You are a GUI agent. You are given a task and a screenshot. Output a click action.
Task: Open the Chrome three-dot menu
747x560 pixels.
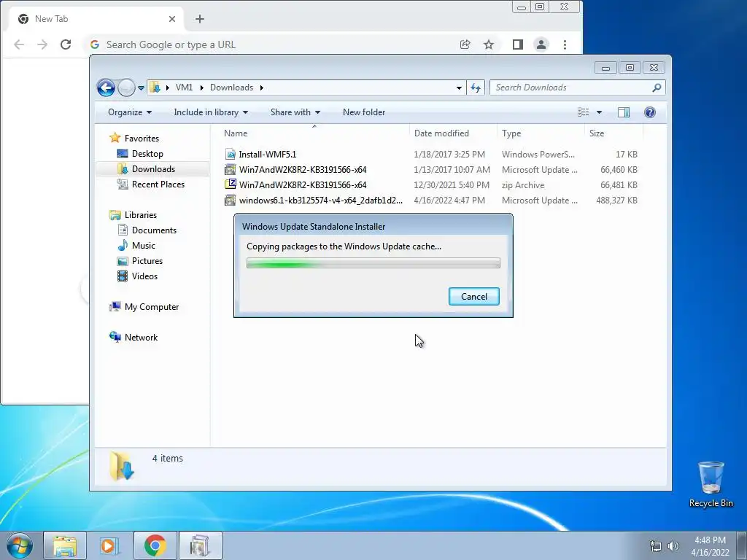(565, 44)
